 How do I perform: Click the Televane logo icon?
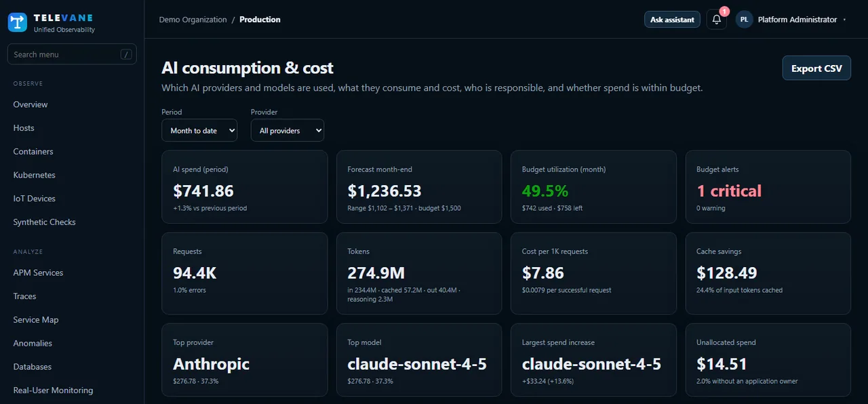pos(18,22)
